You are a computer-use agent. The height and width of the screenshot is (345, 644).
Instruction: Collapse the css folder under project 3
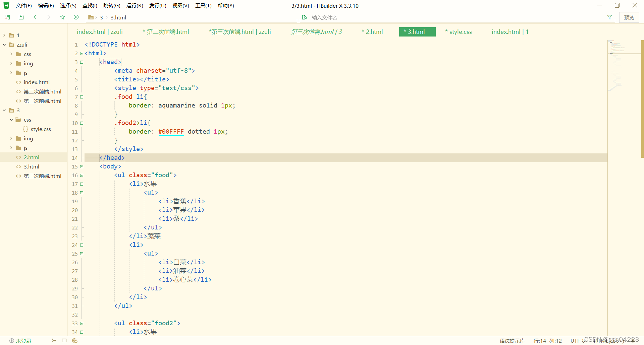coord(11,120)
